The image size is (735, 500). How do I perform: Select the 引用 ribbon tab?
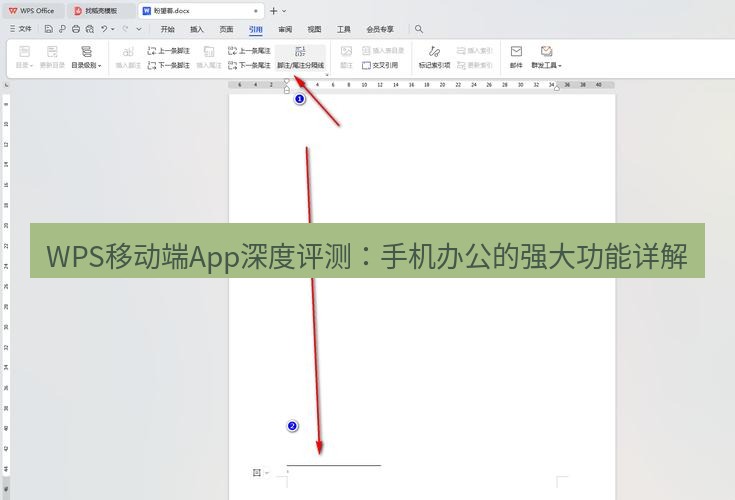[x=255, y=30]
